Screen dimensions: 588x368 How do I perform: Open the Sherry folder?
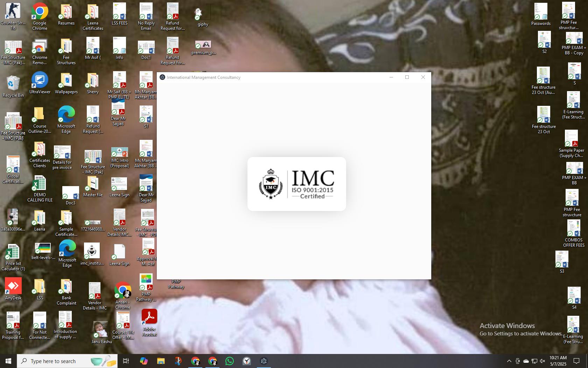pos(93,83)
